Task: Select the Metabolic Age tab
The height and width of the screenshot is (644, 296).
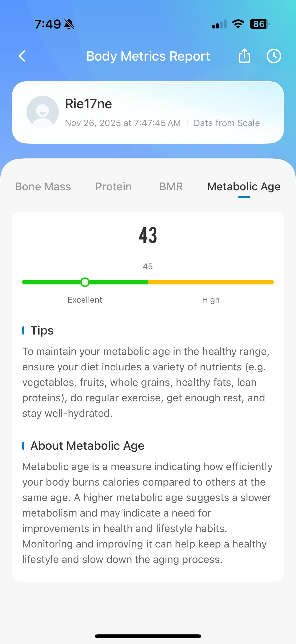Action: point(244,187)
